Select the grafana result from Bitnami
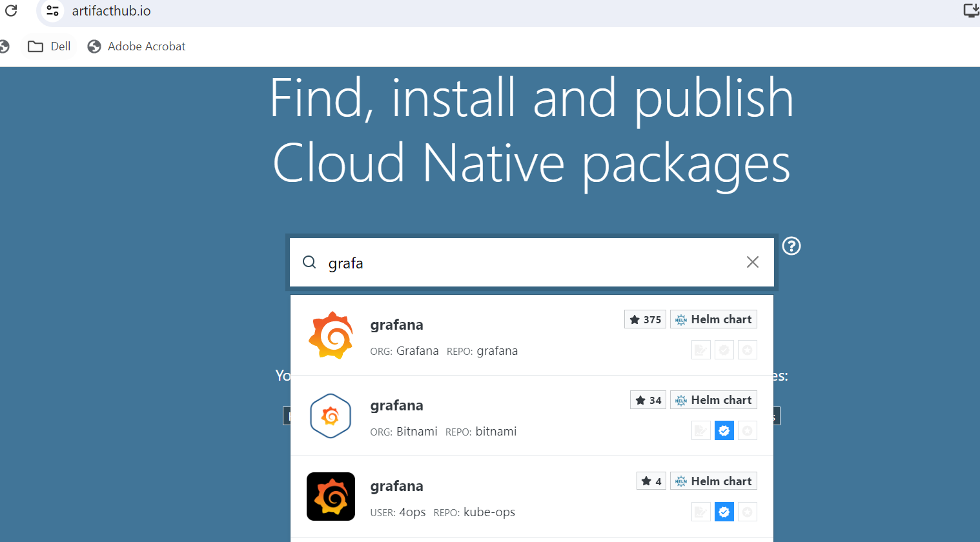980x542 pixels. (x=532, y=416)
